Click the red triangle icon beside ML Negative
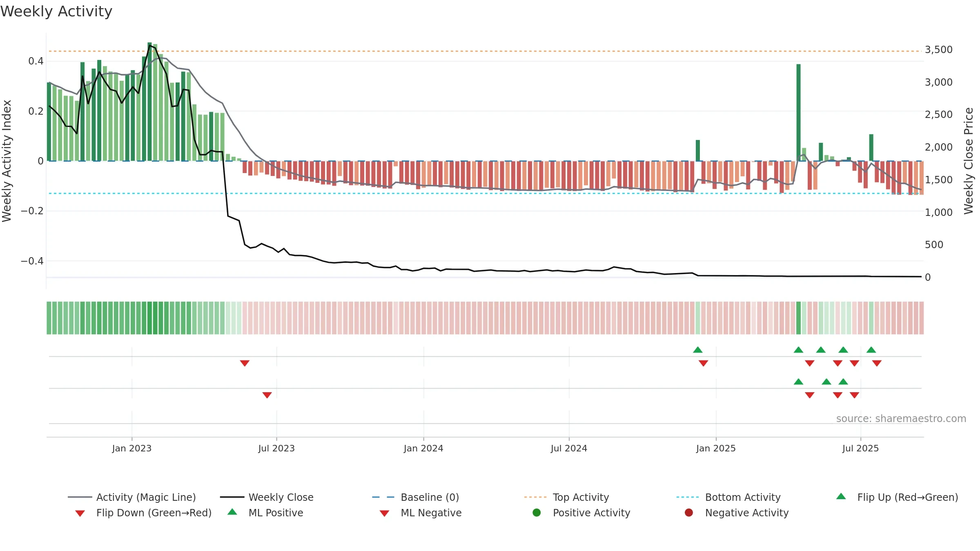 [384, 513]
